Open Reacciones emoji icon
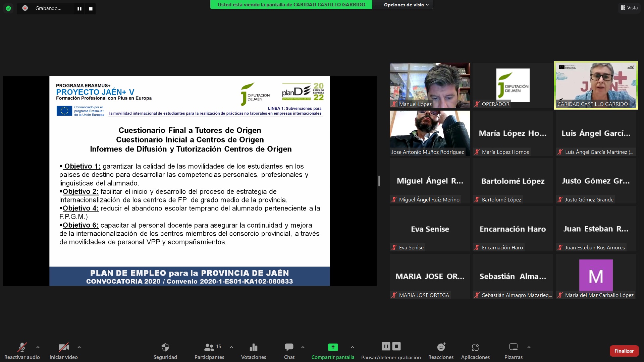Viewport: 644px width, 362px height. (x=441, y=347)
